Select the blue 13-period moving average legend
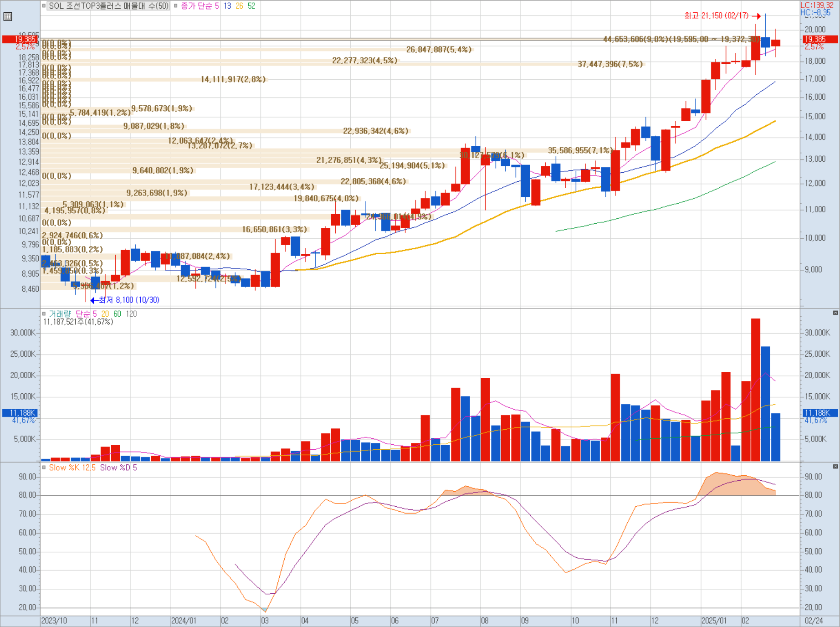This screenshot has width=840, height=627. pos(227,6)
